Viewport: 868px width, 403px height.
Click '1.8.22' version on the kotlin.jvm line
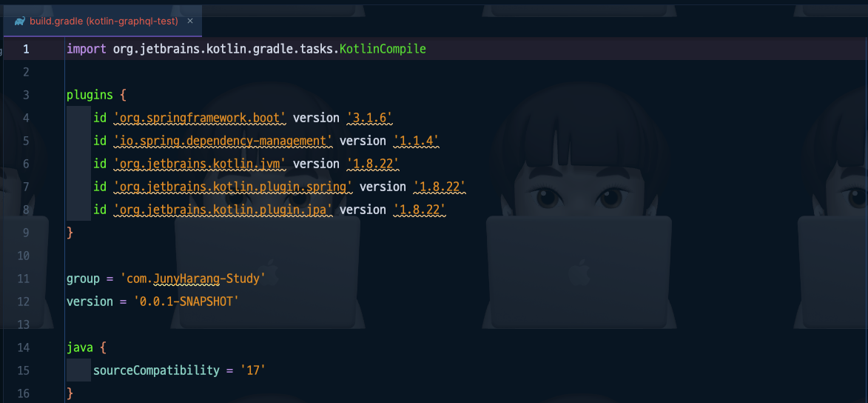(x=373, y=164)
